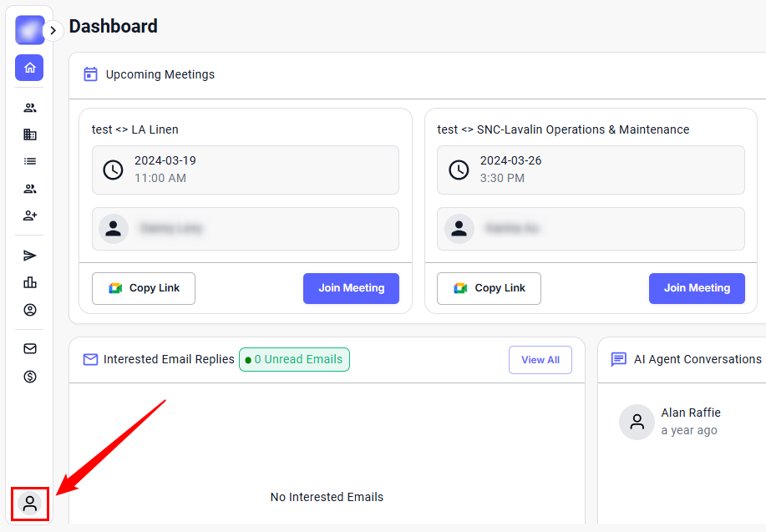This screenshot has width=766, height=532.
Task: Click the 2024-03-19 11:00 AM time field
Action: tap(245, 170)
